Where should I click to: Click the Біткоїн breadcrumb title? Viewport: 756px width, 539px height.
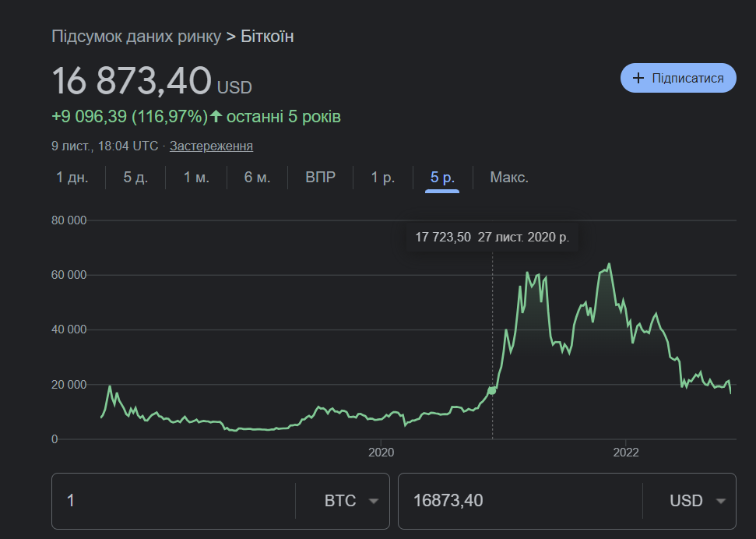pos(267,36)
